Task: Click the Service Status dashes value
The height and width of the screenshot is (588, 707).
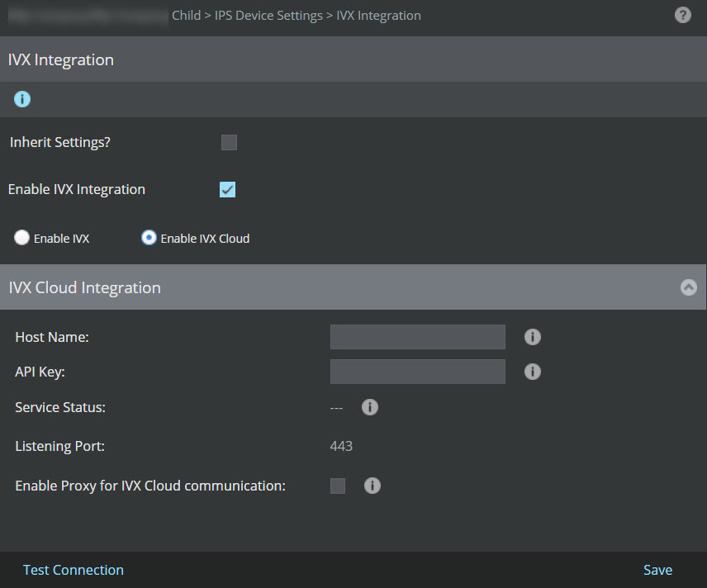Action: click(x=336, y=408)
